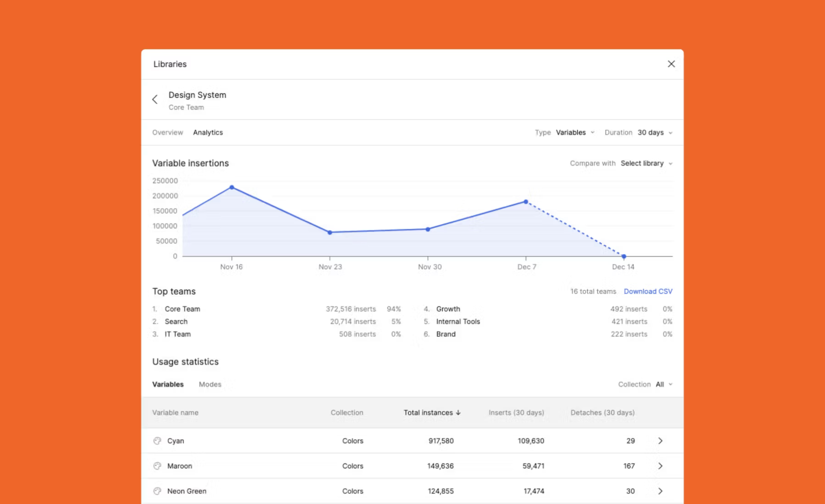Go back using the left chevron arrow

[155, 99]
